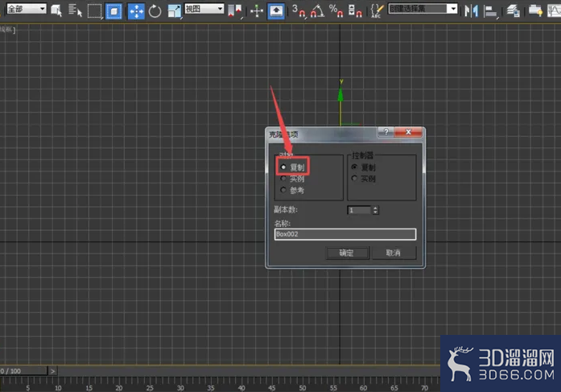This screenshot has height=392, width=561.
Task: Toggle the keyboard shortcut override button
Action: [x=276, y=10]
